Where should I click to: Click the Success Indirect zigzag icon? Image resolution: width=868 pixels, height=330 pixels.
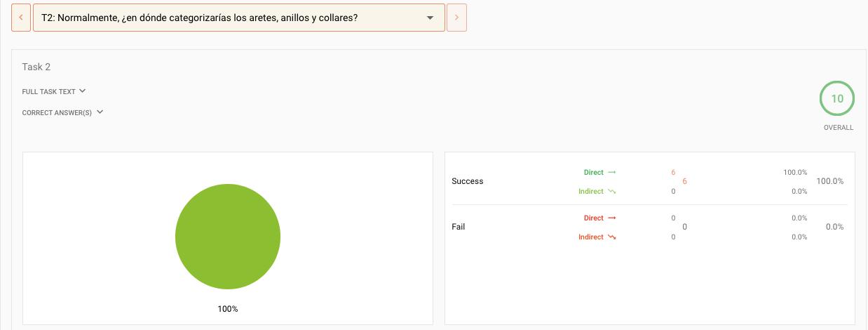click(612, 192)
